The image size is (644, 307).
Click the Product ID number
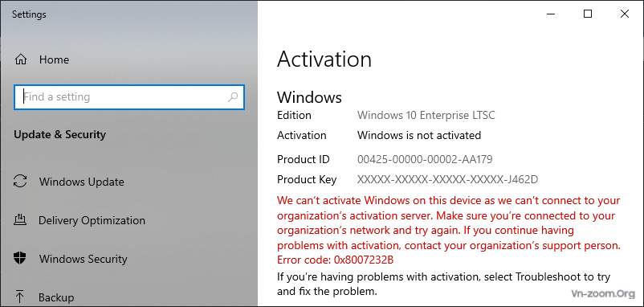pyautogui.click(x=425, y=159)
